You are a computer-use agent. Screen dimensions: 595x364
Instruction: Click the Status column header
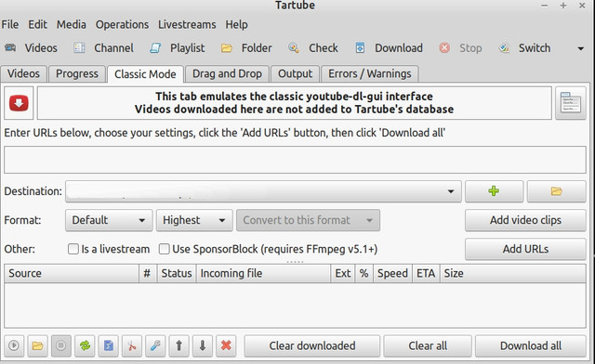177,273
